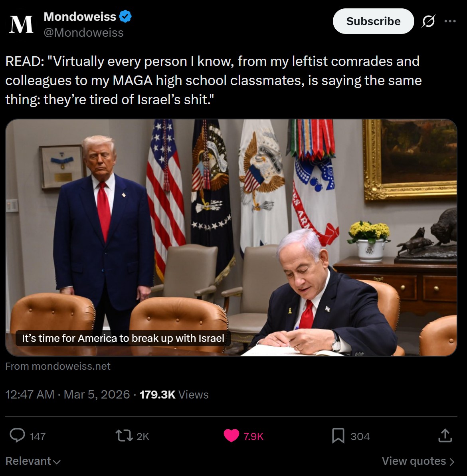Image resolution: width=467 pixels, height=476 pixels.
Task: Click the Grok slashed-circle icon
Action: pyautogui.click(x=428, y=21)
